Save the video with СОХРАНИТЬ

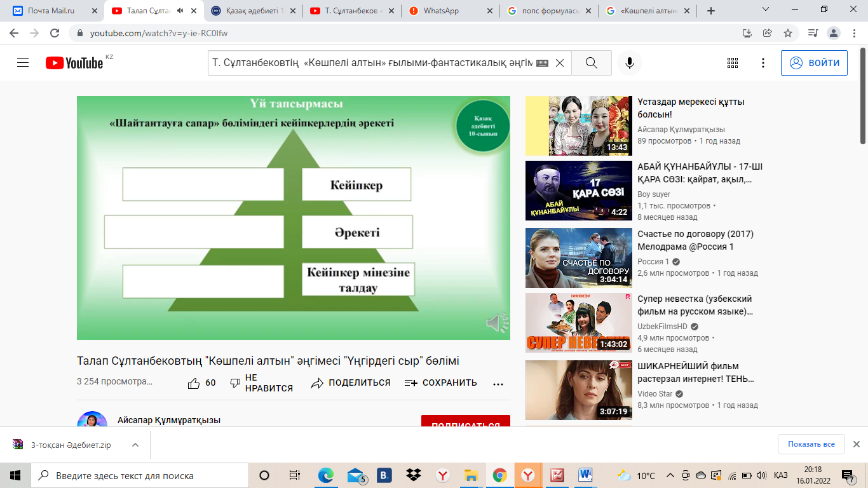[441, 383]
